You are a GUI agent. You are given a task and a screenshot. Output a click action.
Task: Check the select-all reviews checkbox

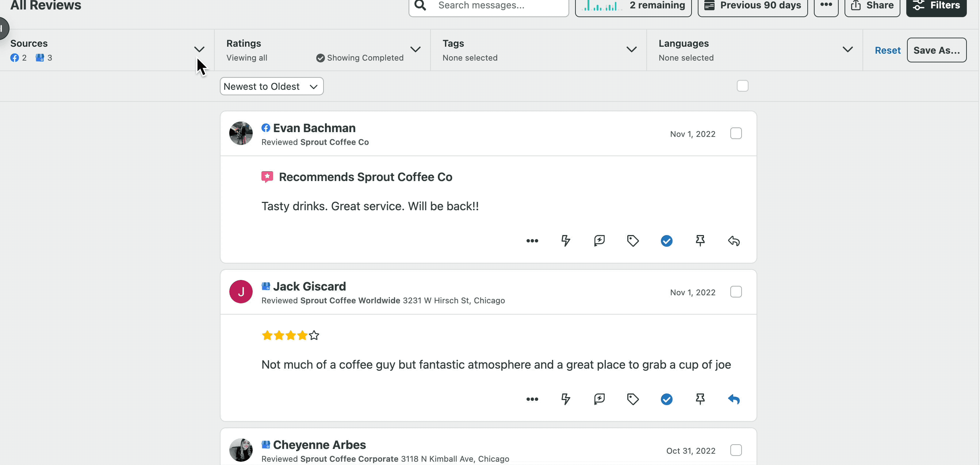coord(742,86)
